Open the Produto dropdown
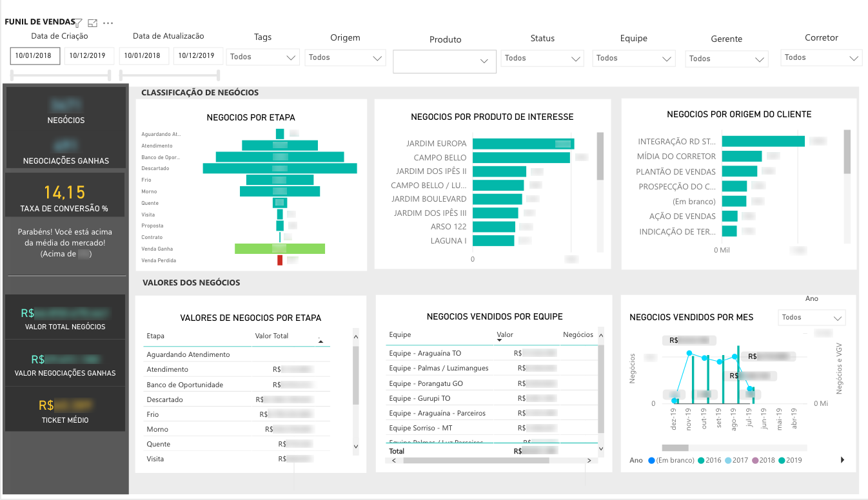 coord(444,61)
